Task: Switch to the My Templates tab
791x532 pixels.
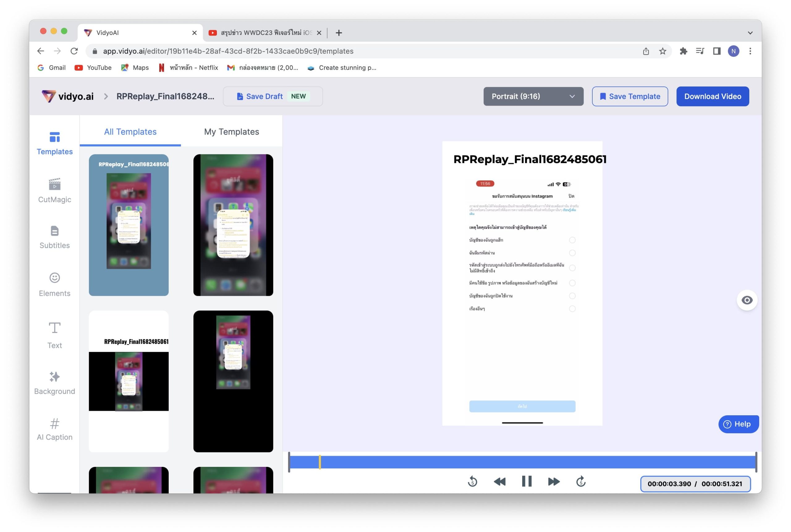Action: point(231,132)
